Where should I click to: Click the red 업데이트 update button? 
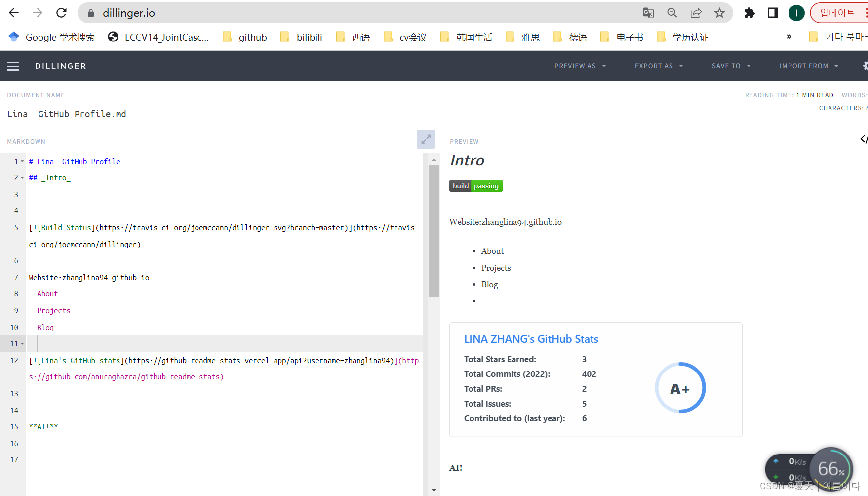click(x=839, y=13)
